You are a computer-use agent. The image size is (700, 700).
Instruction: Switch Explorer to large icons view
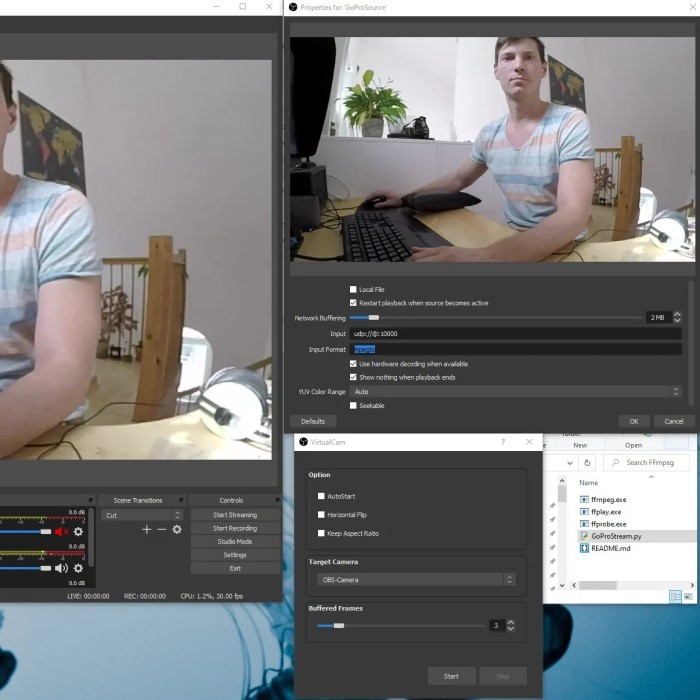pyautogui.click(x=688, y=596)
